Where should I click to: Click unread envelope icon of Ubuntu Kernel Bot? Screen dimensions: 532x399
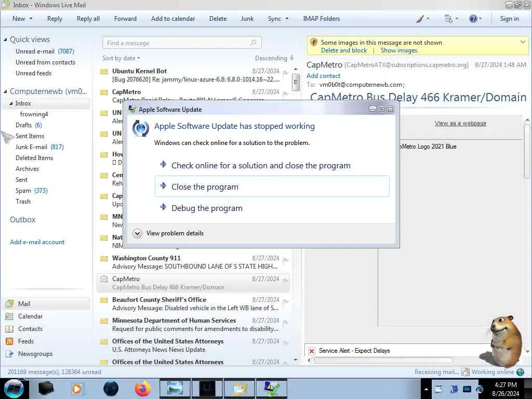pyautogui.click(x=104, y=72)
